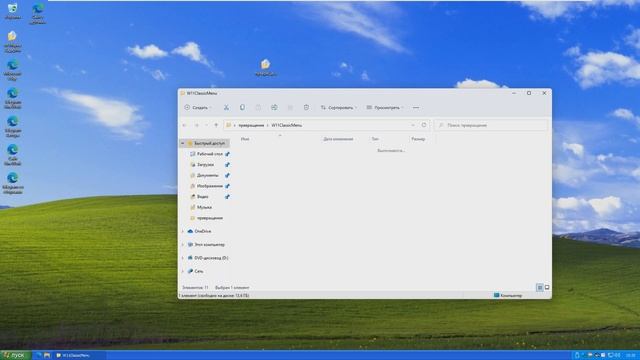Click the folder icon in the address bar

coord(229,125)
